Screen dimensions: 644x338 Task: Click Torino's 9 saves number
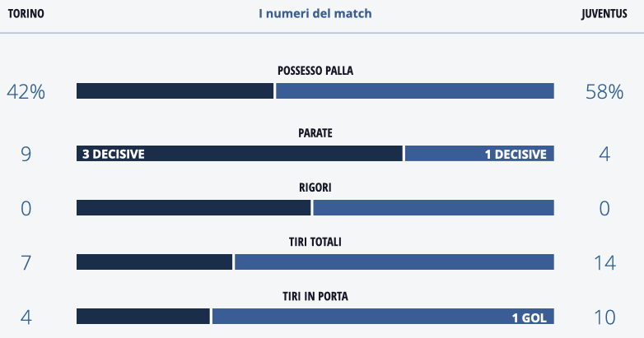pos(26,154)
